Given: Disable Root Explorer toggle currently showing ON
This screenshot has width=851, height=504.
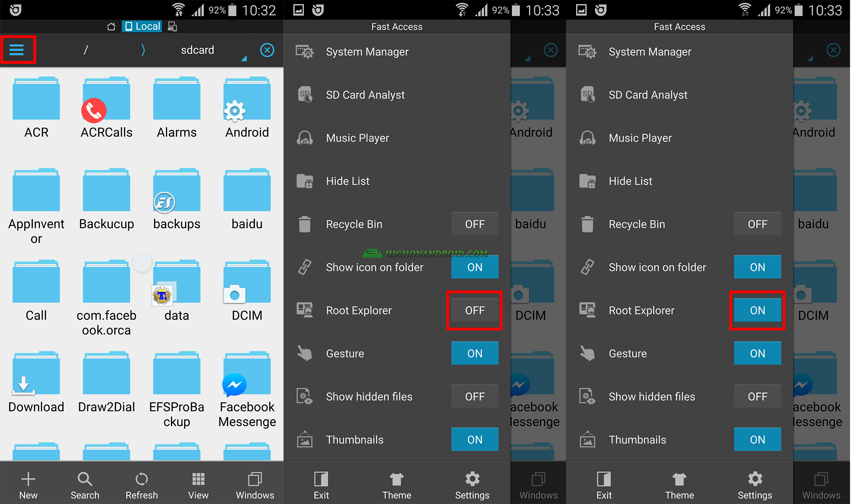Looking at the screenshot, I should click(757, 310).
